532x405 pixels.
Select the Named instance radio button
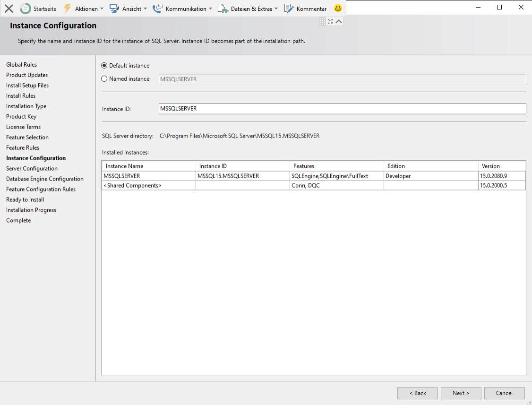click(x=104, y=79)
